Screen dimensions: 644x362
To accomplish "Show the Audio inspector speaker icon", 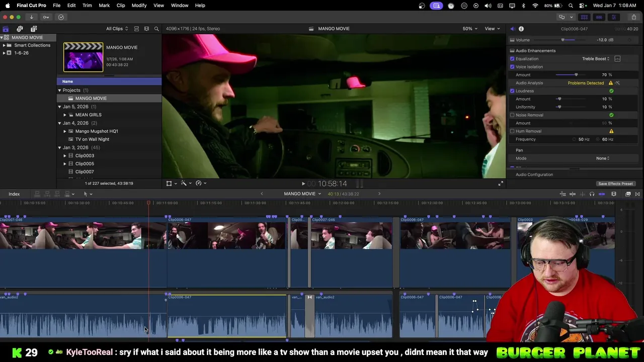I will pyautogui.click(x=512, y=29).
